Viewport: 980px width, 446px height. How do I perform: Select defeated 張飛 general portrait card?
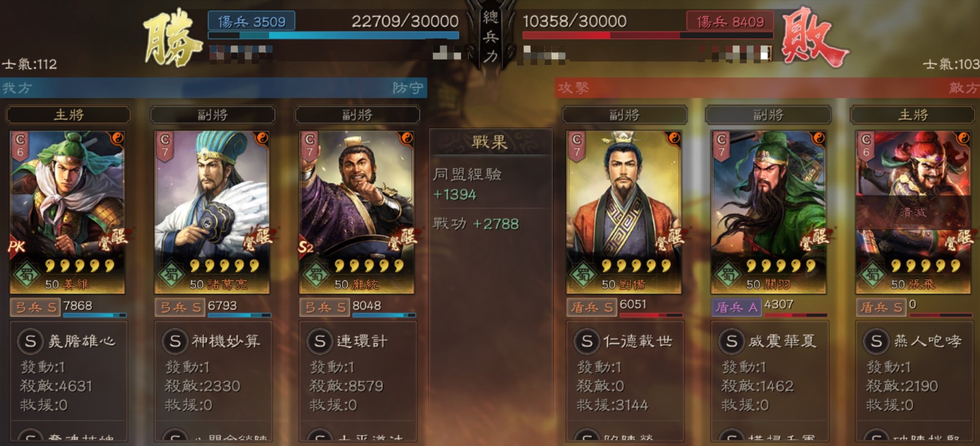click(913, 212)
